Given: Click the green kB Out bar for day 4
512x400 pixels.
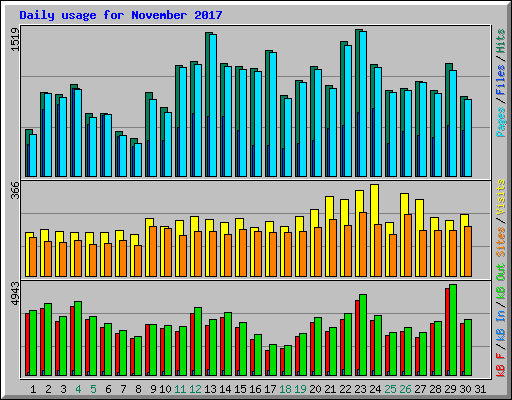Looking at the screenshot, I should (x=78, y=339).
